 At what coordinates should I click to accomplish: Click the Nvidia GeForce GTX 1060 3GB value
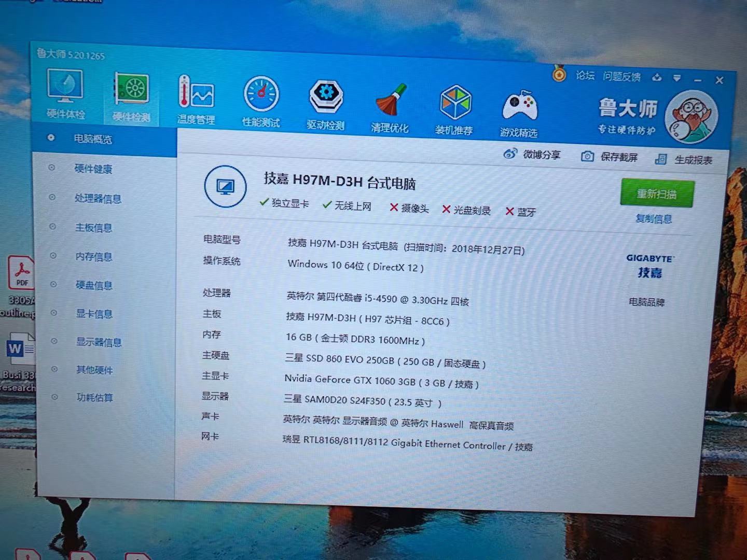coord(381,381)
